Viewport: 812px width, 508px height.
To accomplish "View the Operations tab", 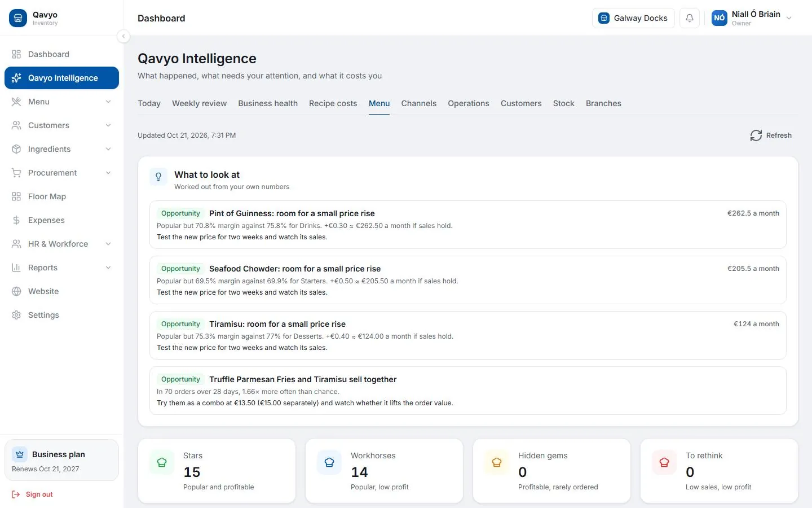I will (x=469, y=103).
